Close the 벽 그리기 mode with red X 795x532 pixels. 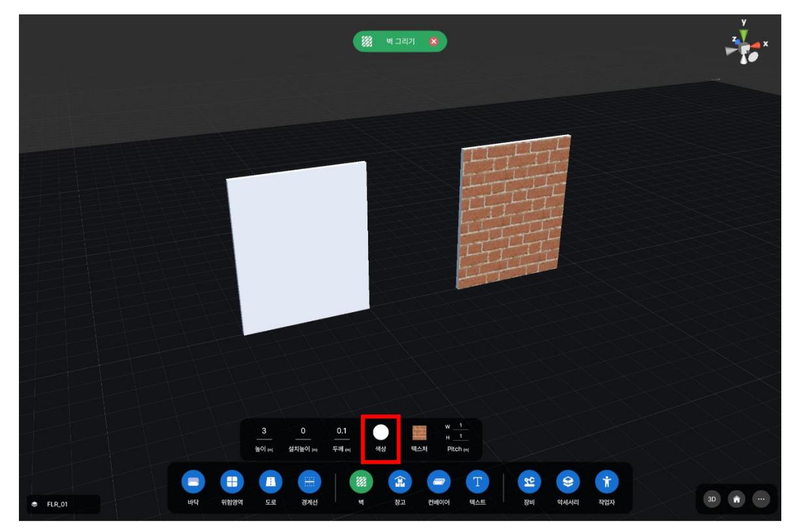pos(433,42)
